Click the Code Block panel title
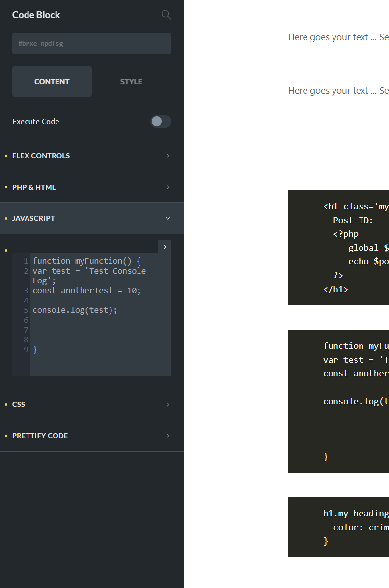Screen dimensions: 389x588 coord(36,15)
